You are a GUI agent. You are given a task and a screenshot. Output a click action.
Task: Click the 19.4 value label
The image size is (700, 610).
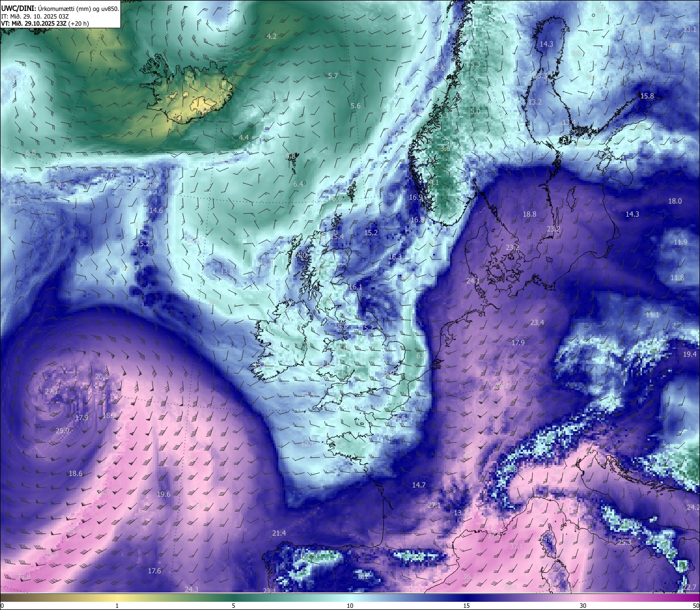(x=690, y=355)
